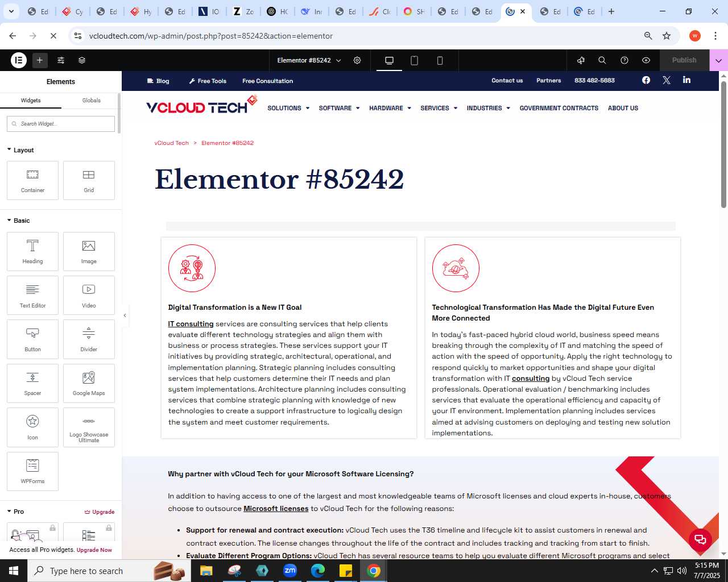
Task: Select the Spacer widget
Action: (x=32, y=383)
